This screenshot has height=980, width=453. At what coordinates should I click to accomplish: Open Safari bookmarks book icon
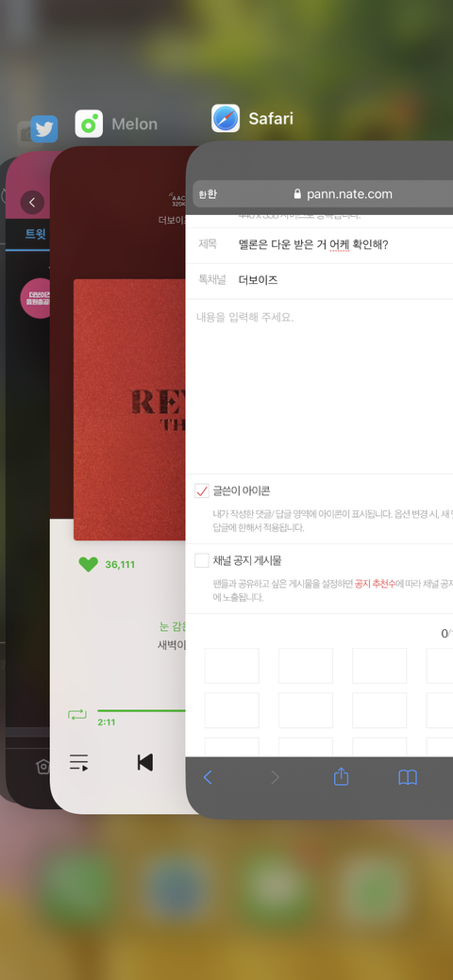(408, 777)
